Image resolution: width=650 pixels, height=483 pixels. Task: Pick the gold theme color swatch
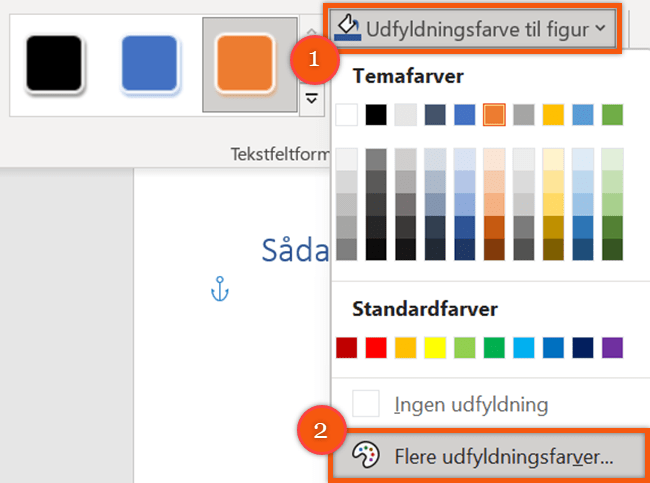click(553, 115)
